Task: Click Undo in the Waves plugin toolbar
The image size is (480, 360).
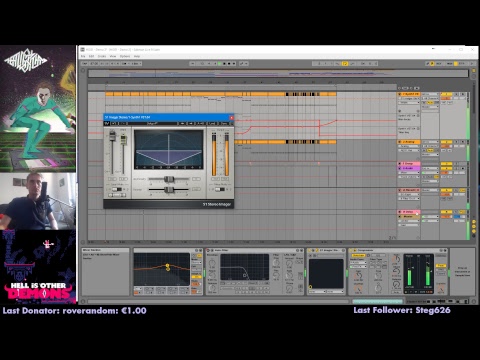Action: coord(114,123)
